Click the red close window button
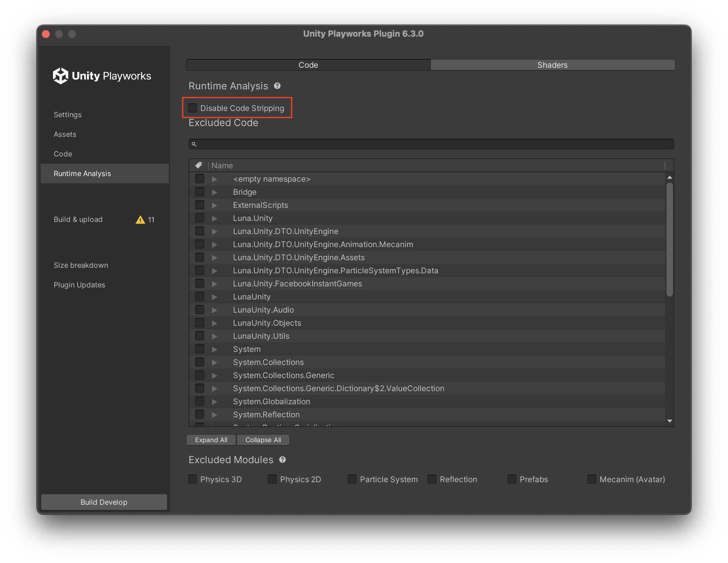The image size is (728, 563). click(x=46, y=34)
